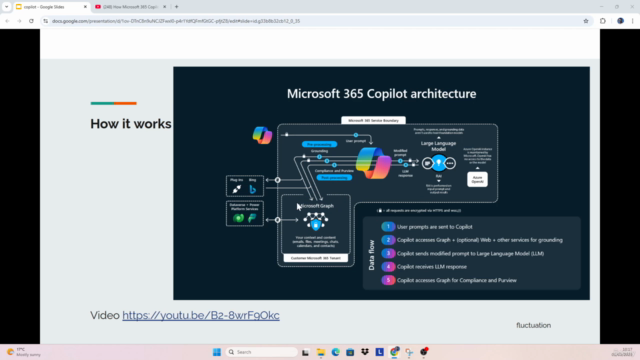
Task: Click the Azure OpenAI box
Action: point(477,179)
